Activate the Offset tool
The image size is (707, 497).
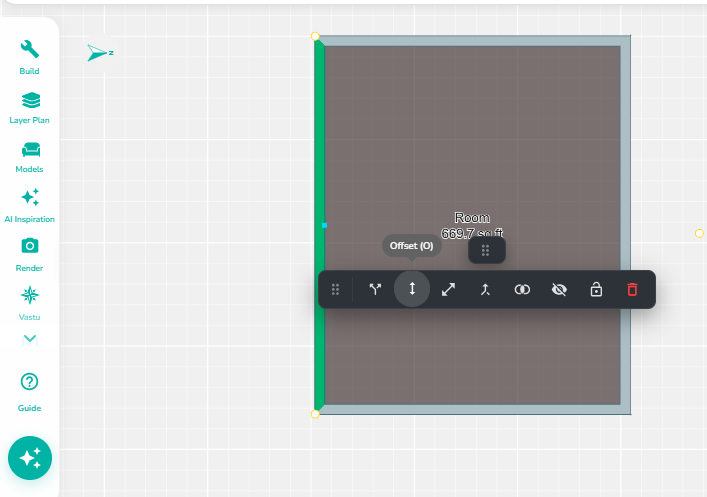(x=412, y=289)
